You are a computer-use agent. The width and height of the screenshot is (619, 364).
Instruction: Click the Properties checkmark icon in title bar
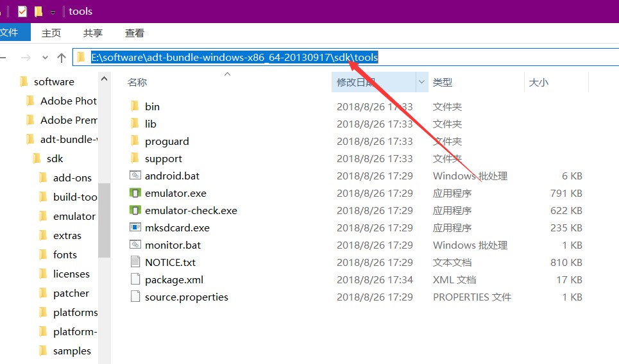point(22,12)
